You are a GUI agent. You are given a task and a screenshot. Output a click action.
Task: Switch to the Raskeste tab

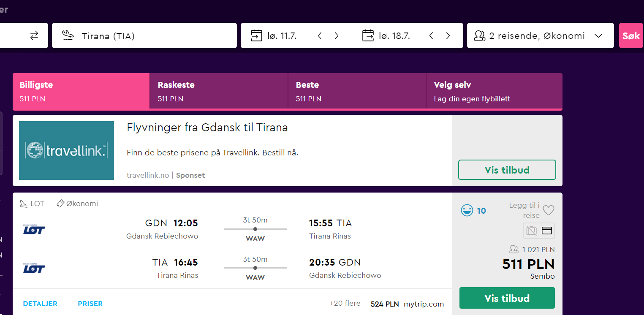click(x=219, y=91)
